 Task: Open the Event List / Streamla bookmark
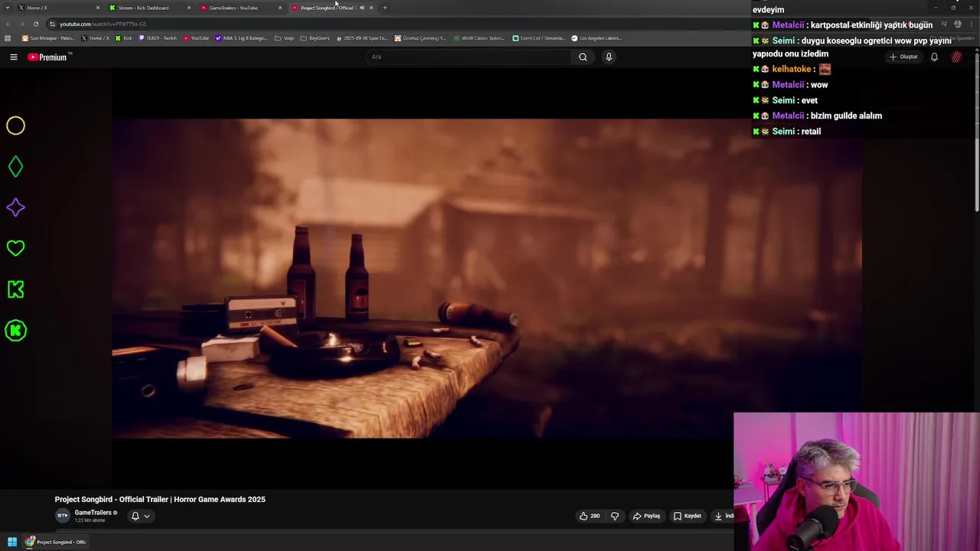tap(538, 38)
